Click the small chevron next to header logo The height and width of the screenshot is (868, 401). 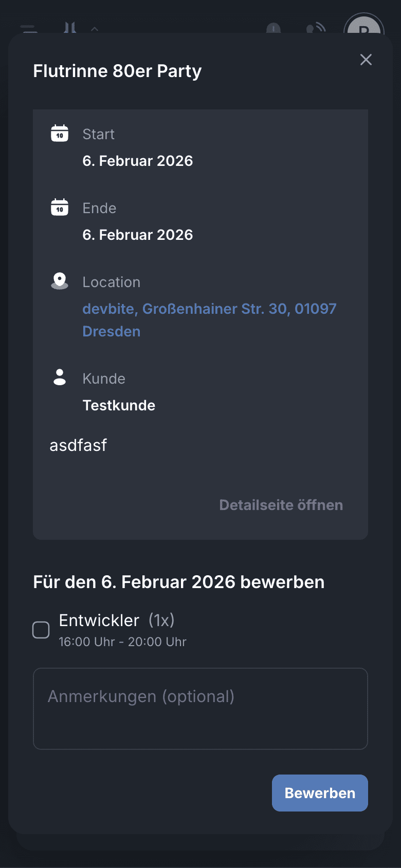click(95, 29)
